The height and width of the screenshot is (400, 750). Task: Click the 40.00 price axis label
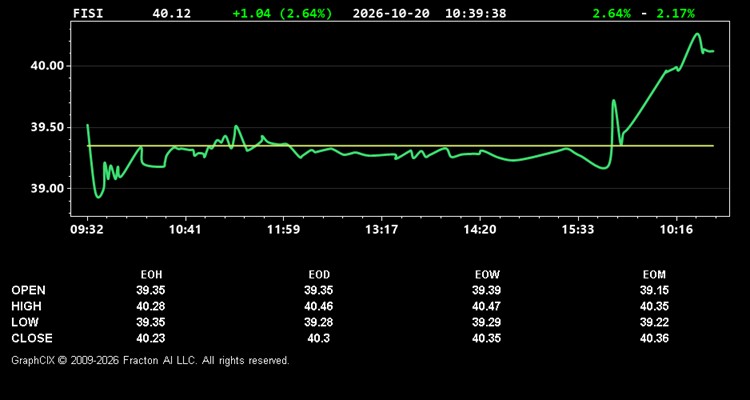[x=47, y=66]
